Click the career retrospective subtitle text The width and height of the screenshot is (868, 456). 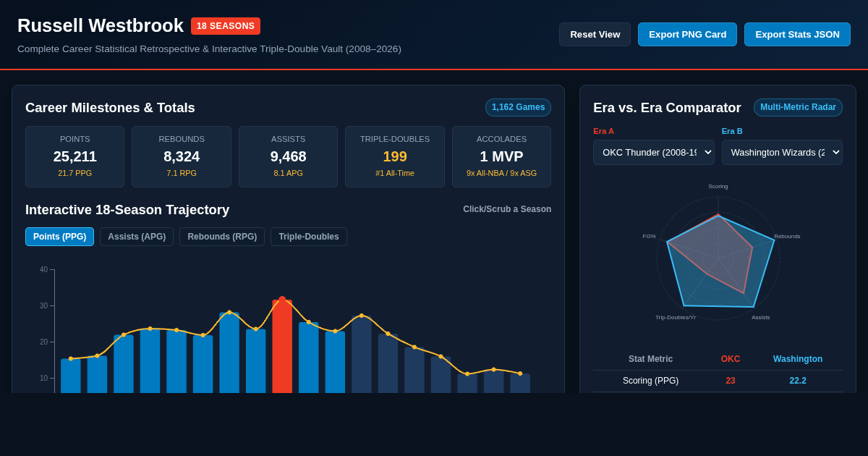point(209,49)
